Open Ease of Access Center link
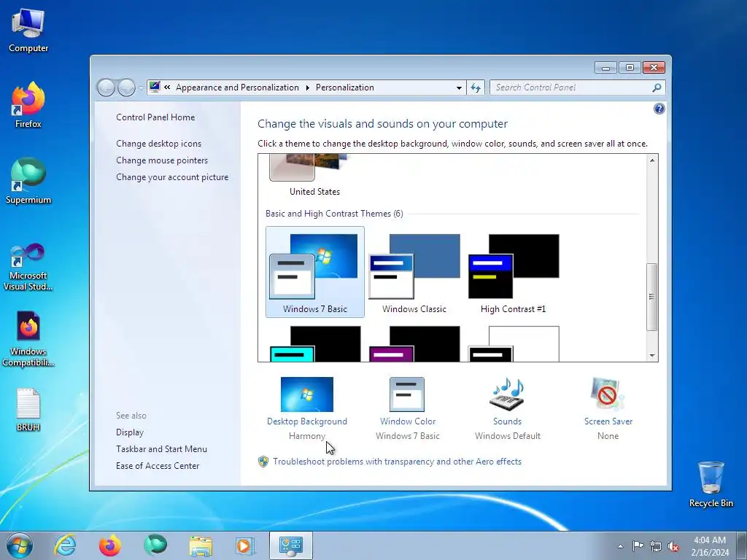747x560 pixels. coord(158,465)
